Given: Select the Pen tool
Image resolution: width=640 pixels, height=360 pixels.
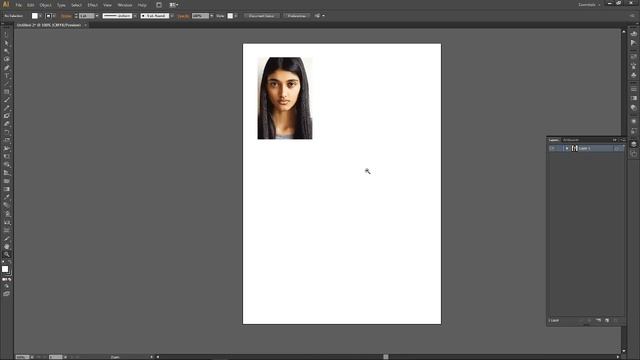Looking at the screenshot, I should [x=7, y=68].
